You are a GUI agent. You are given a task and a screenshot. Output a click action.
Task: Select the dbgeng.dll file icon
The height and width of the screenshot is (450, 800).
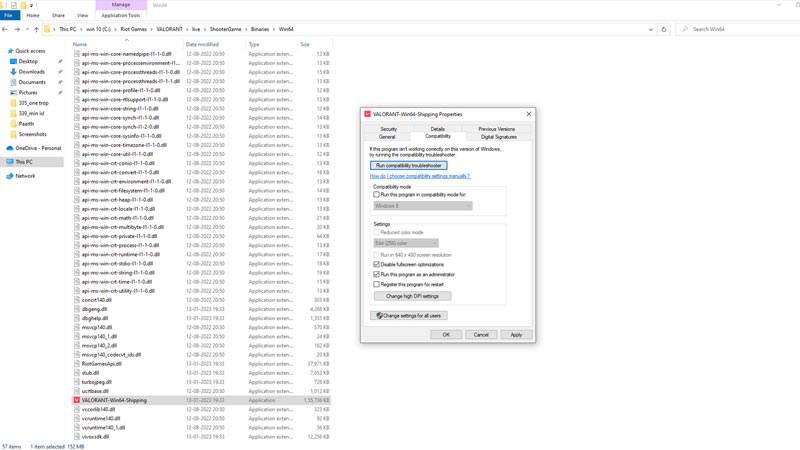[77, 309]
